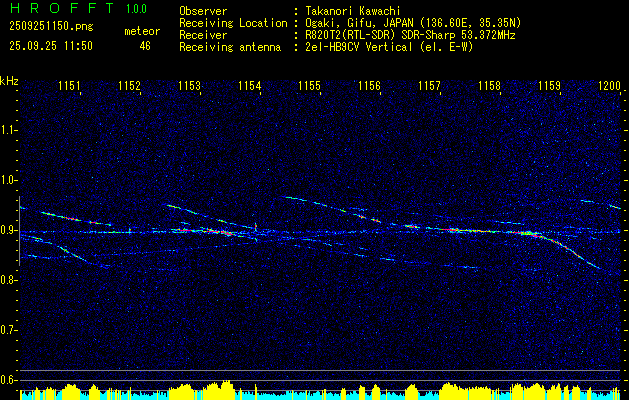Click the name Takanori Kawachi

coord(351,11)
